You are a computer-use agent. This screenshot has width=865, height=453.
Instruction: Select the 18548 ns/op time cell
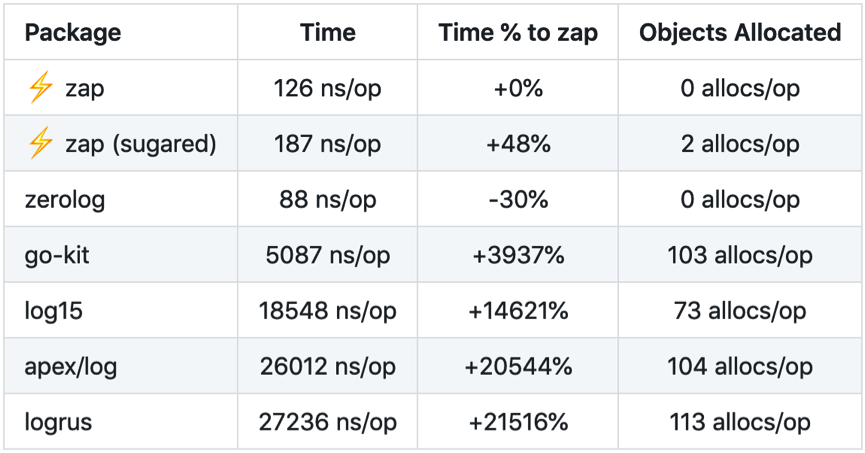pos(327,311)
